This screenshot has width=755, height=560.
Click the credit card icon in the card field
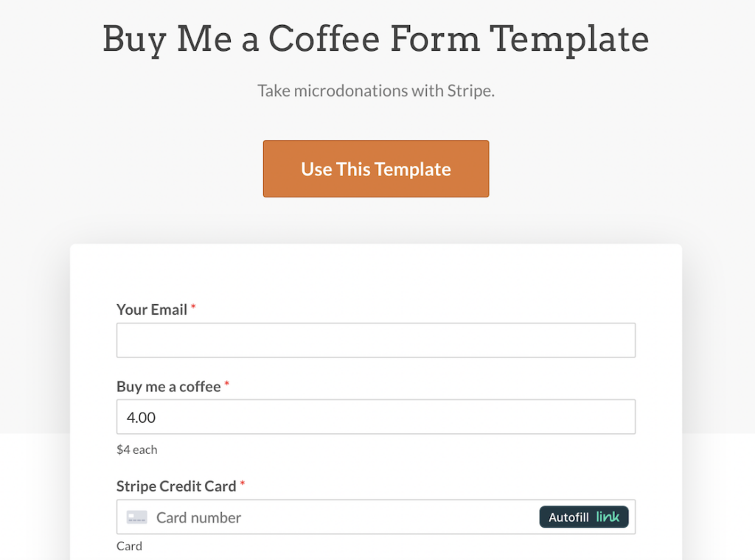coord(135,517)
